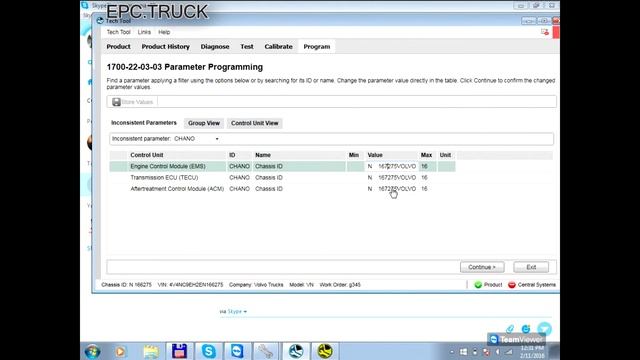Screen dimensions: 640x360
Task: Open Skype from the taskbar
Action: (209, 351)
